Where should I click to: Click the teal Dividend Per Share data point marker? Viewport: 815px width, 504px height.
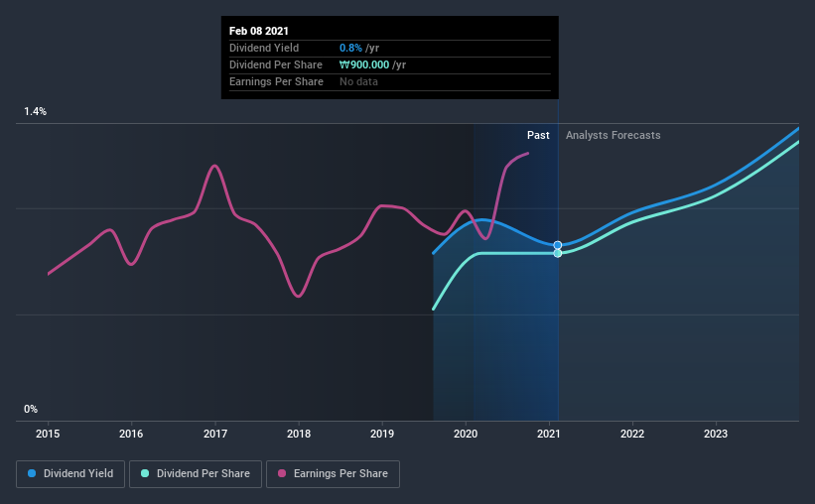pyautogui.click(x=558, y=254)
